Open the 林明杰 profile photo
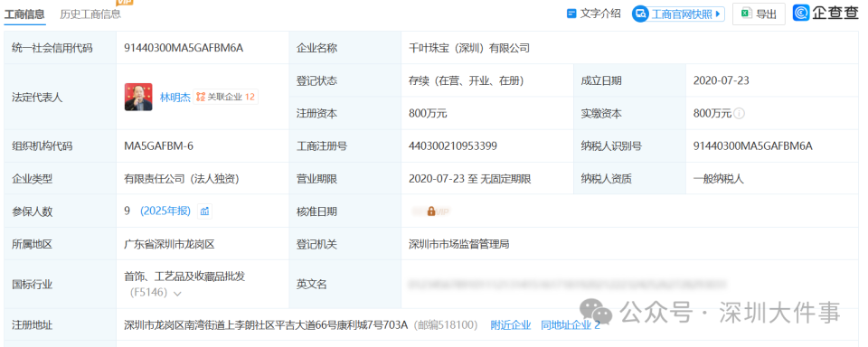Viewport: 868px width, 347px height. pos(138,97)
